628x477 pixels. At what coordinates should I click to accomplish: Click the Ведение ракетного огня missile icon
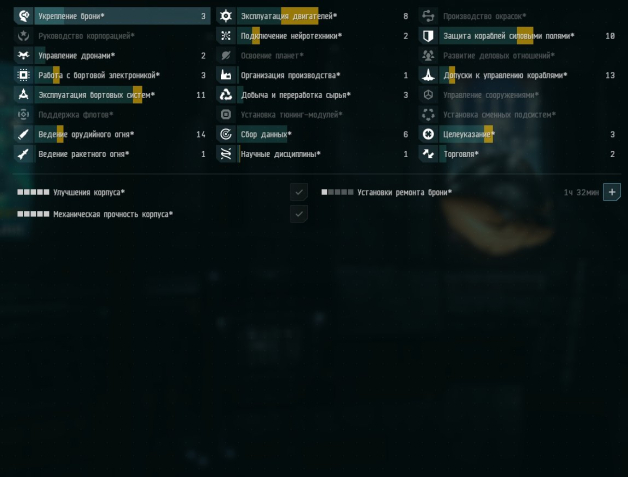(x=24, y=154)
